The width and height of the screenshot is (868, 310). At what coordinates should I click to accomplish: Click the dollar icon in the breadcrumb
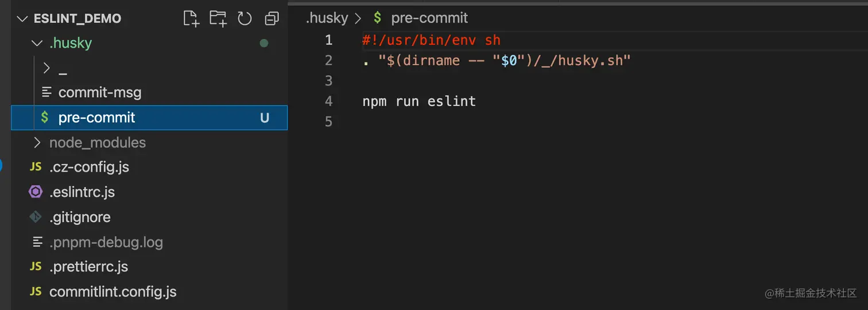tap(377, 18)
